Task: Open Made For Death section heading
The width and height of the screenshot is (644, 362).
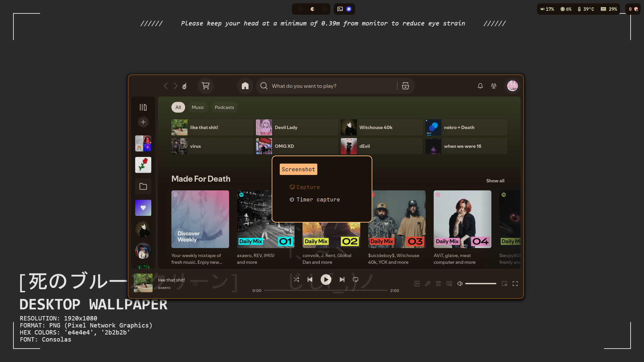Action: (x=201, y=179)
